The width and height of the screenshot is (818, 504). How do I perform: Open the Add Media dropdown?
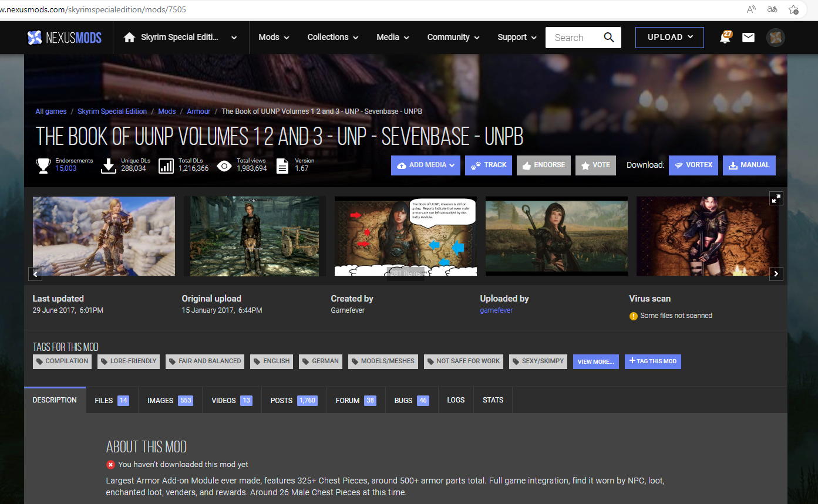coord(425,165)
